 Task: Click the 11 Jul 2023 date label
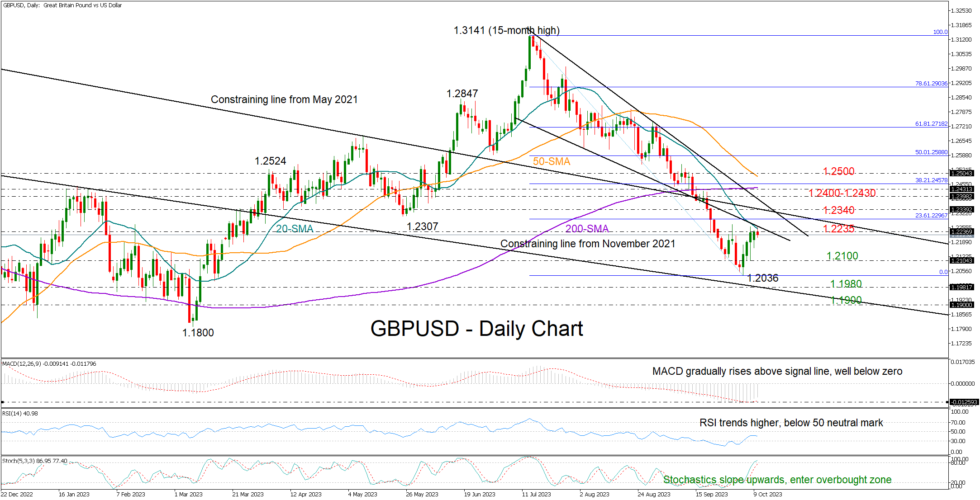click(x=536, y=494)
